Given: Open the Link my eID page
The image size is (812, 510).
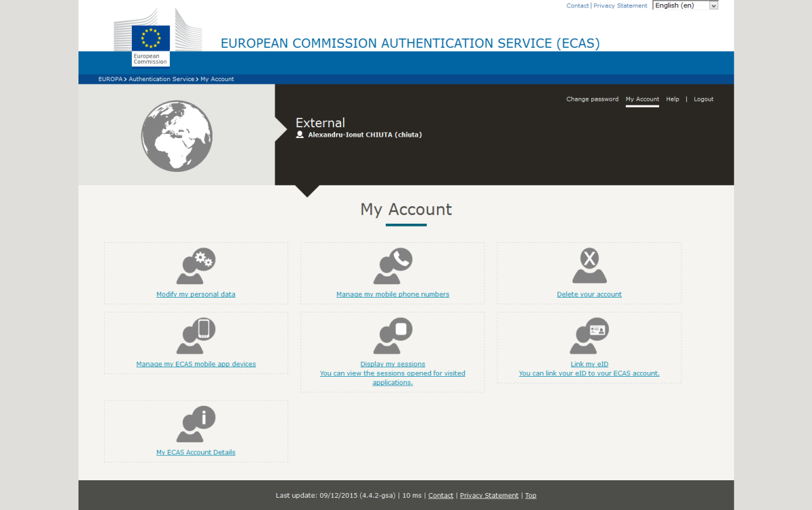Looking at the screenshot, I should coord(589,363).
